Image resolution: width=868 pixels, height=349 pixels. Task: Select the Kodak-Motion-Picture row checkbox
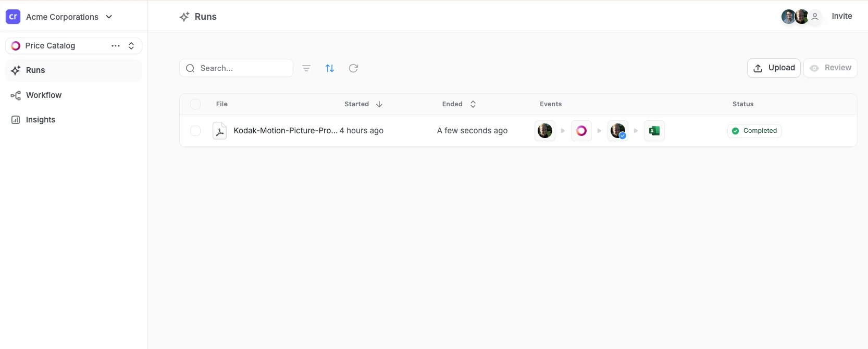[x=195, y=131]
